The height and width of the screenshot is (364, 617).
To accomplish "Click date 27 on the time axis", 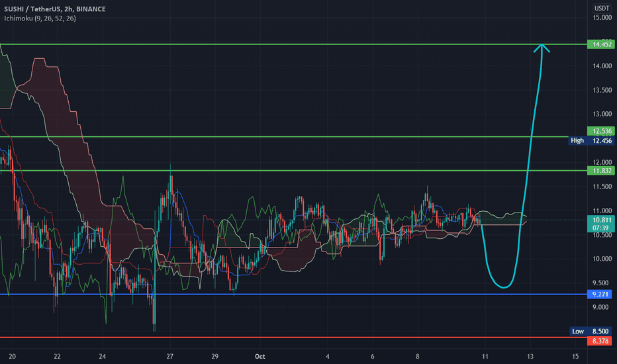I will click(169, 357).
